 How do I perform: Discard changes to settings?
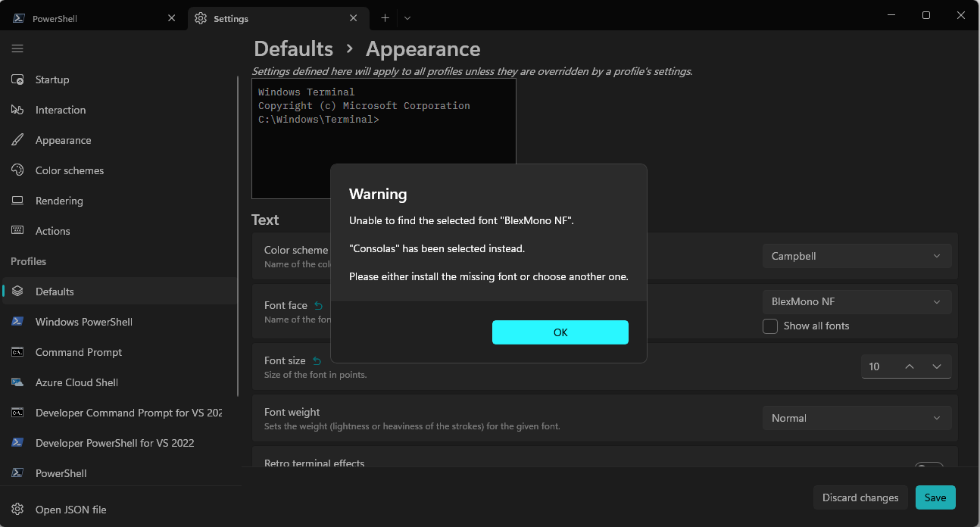[x=860, y=497]
